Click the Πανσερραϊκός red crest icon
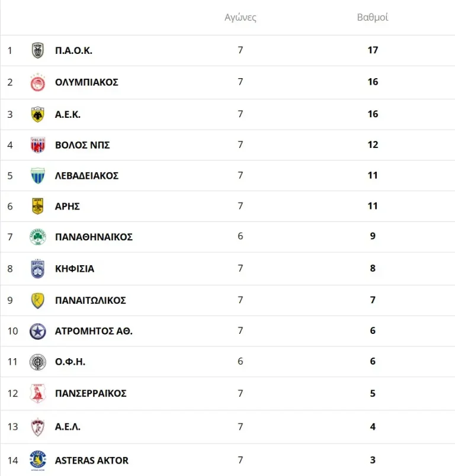The image size is (455, 476). point(38,393)
